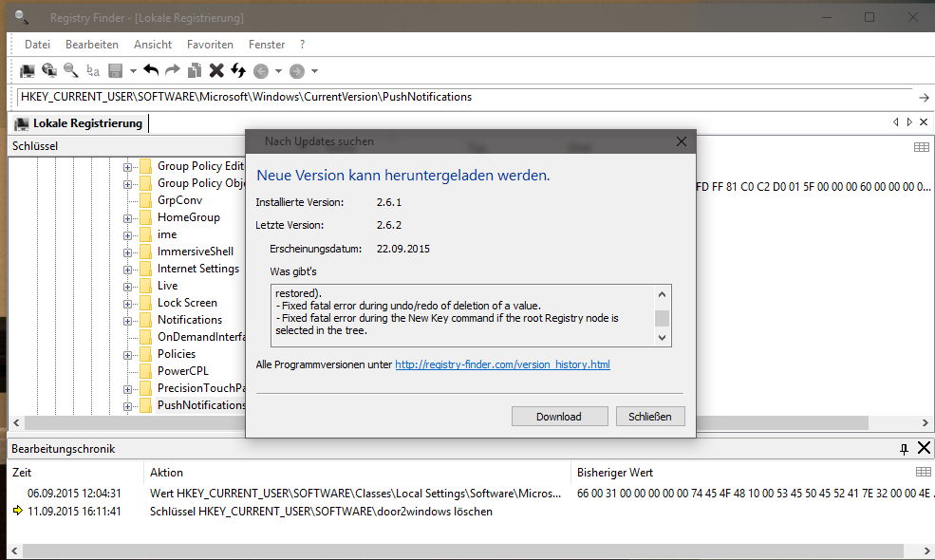Open the Find magnifier tool
935x560 pixels.
click(x=71, y=70)
